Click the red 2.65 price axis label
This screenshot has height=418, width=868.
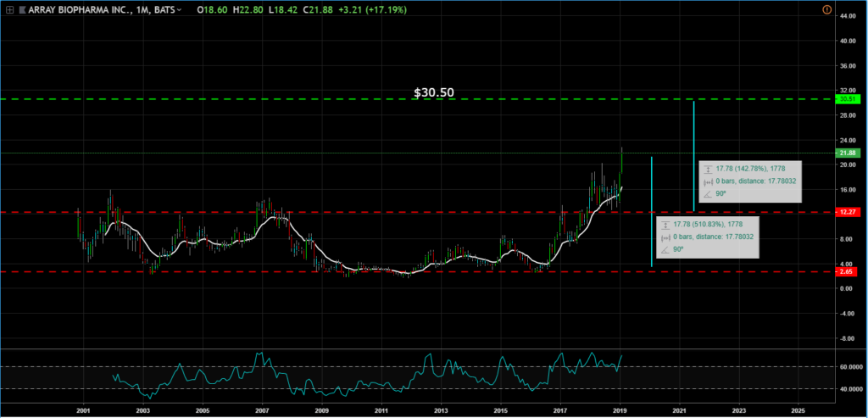(848, 272)
